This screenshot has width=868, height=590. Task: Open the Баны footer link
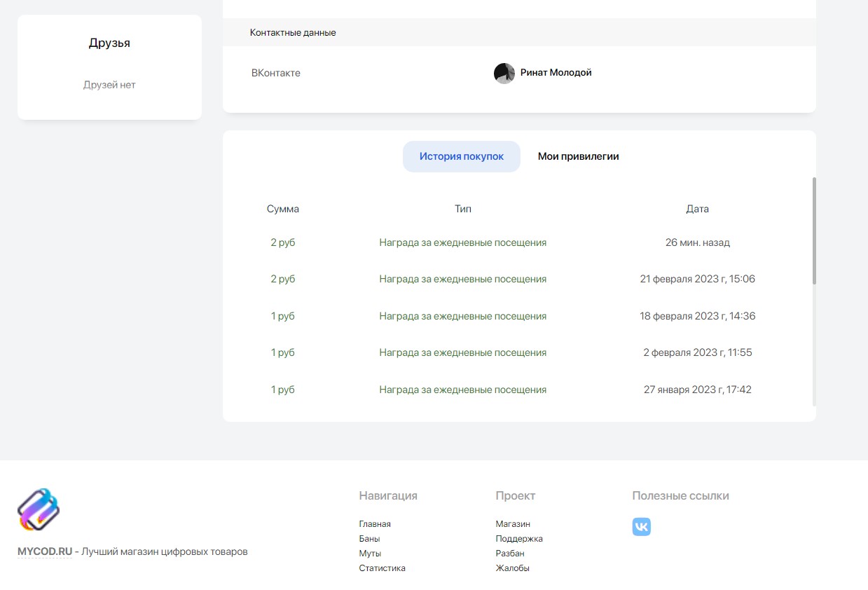point(369,539)
